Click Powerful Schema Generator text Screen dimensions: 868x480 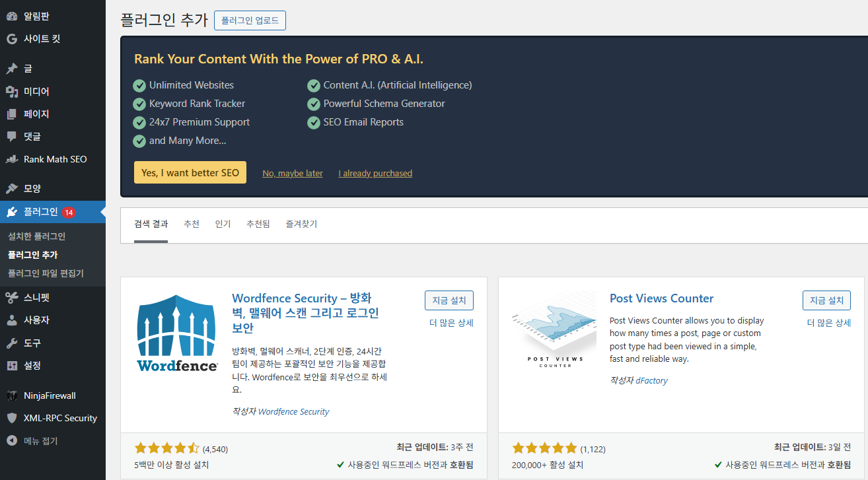384,104
